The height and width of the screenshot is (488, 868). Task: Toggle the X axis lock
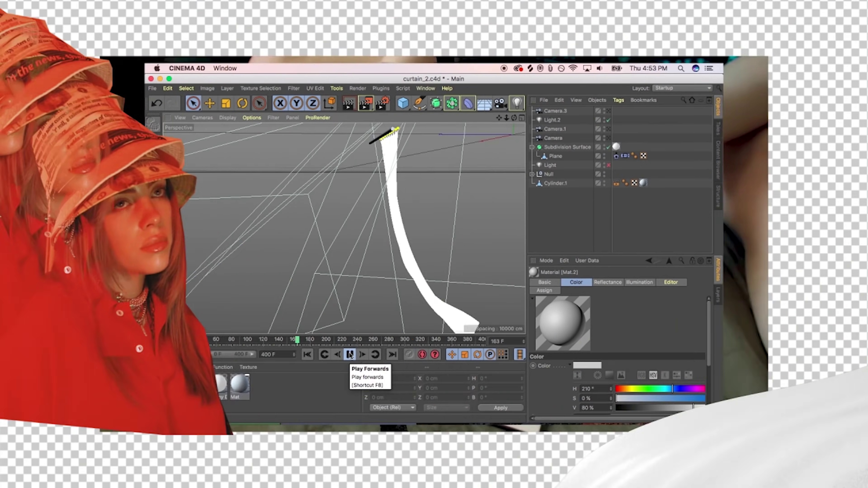point(280,103)
